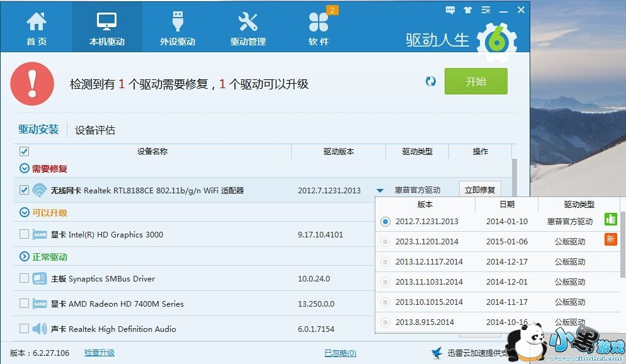Click the 设备名称 column header
Viewport: 626px width, 364px height.
click(x=152, y=151)
